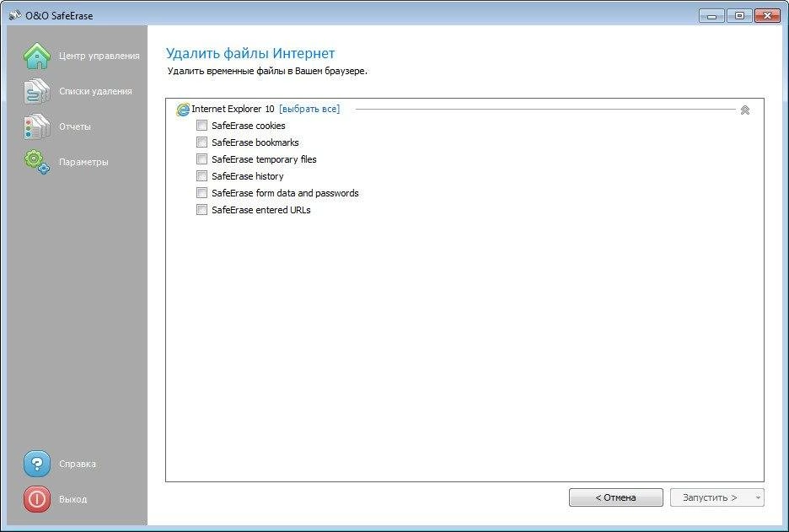
Task: Close the O&O SafeErase window
Action: click(767, 16)
